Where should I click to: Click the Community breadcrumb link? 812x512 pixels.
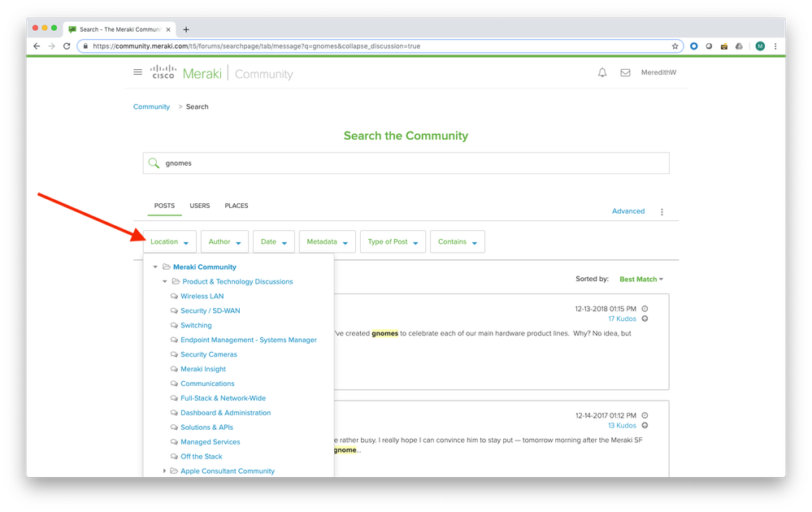151,107
